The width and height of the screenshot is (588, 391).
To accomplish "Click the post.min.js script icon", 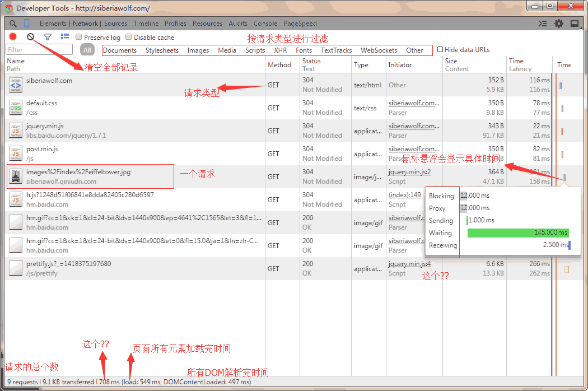I will coord(15,153).
